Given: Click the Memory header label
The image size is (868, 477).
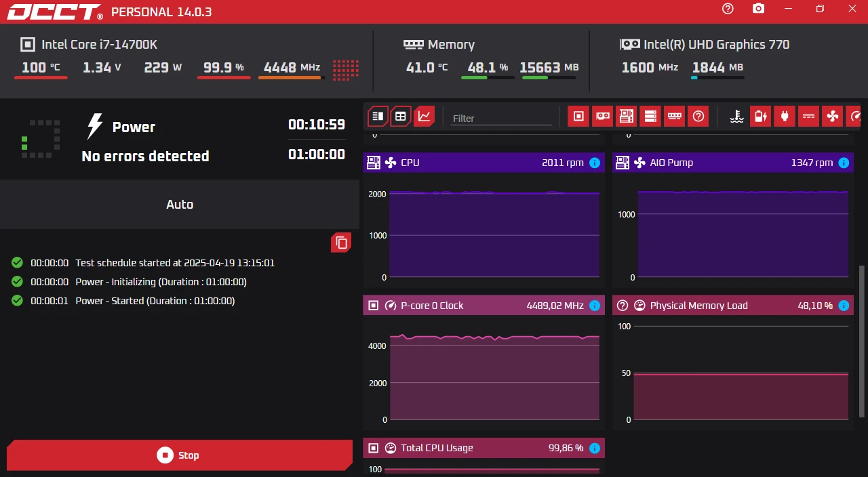Looking at the screenshot, I should tap(451, 45).
